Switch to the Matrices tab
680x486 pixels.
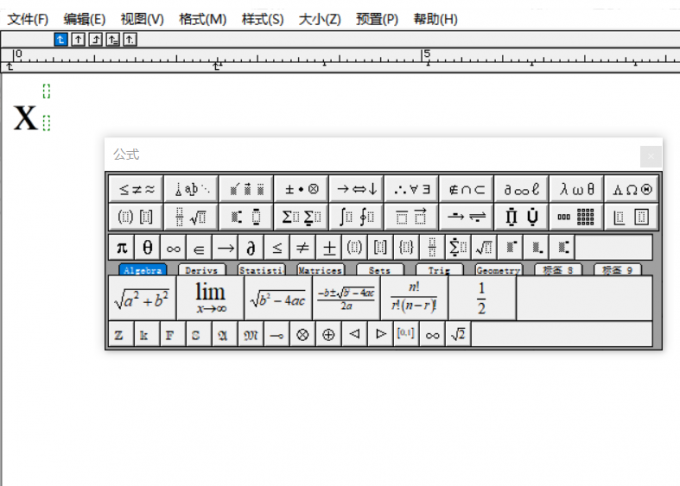coord(320,270)
